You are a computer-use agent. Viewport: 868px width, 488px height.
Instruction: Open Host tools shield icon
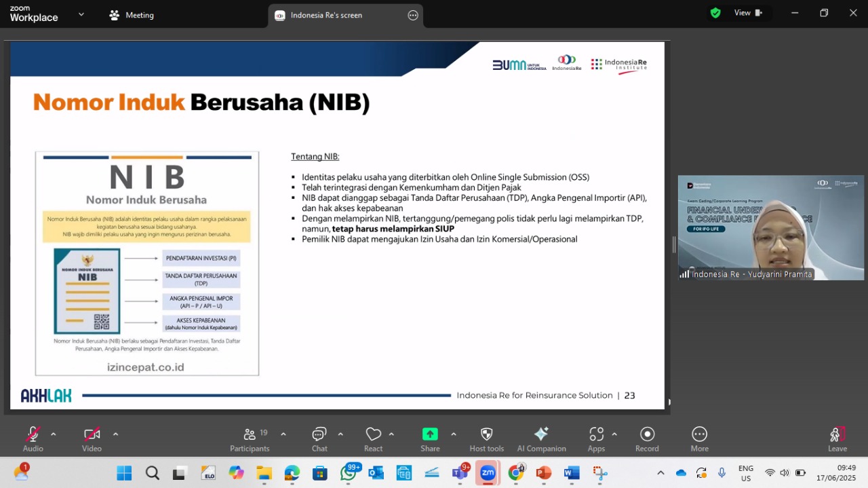pos(486,439)
